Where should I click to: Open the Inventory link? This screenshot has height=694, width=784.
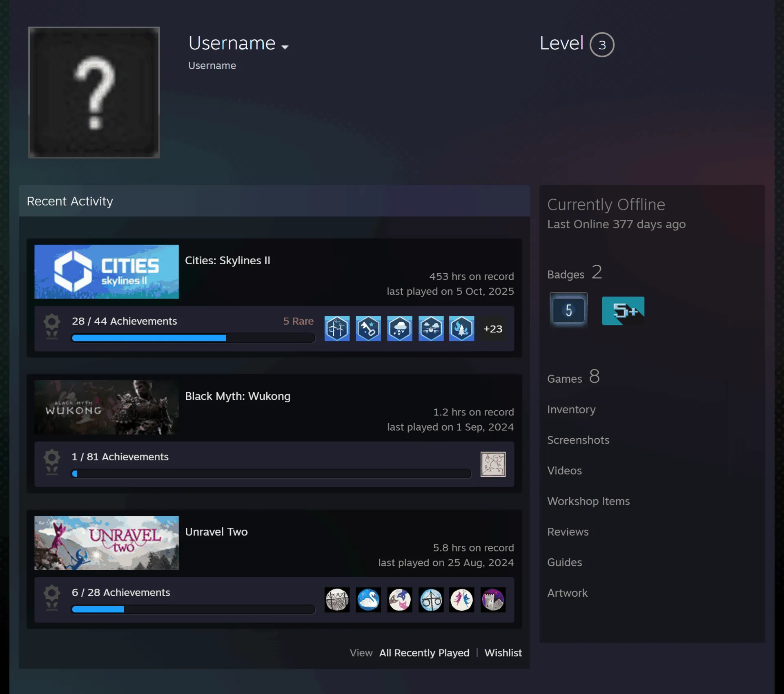(571, 409)
